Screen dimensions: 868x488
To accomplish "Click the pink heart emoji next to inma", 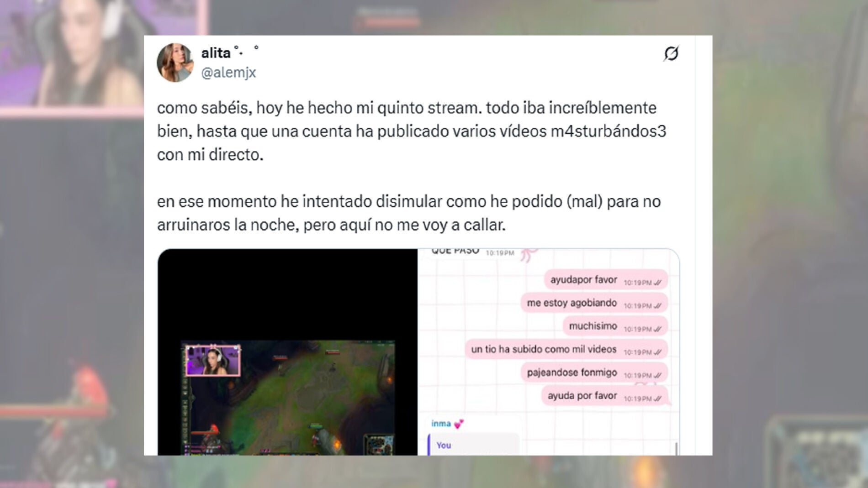I will click(459, 424).
